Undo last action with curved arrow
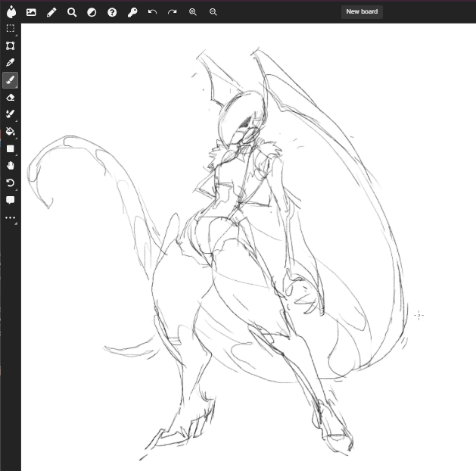This screenshot has height=471, width=476. [152, 12]
